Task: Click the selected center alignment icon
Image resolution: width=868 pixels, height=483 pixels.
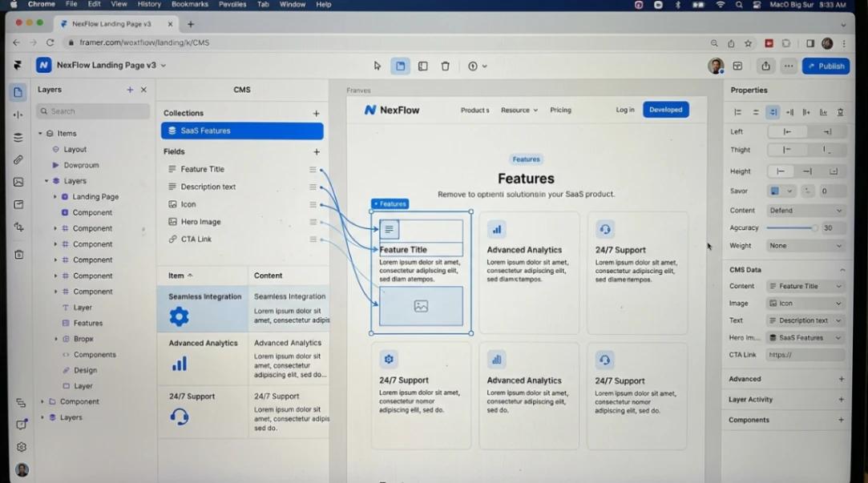Action: click(773, 112)
